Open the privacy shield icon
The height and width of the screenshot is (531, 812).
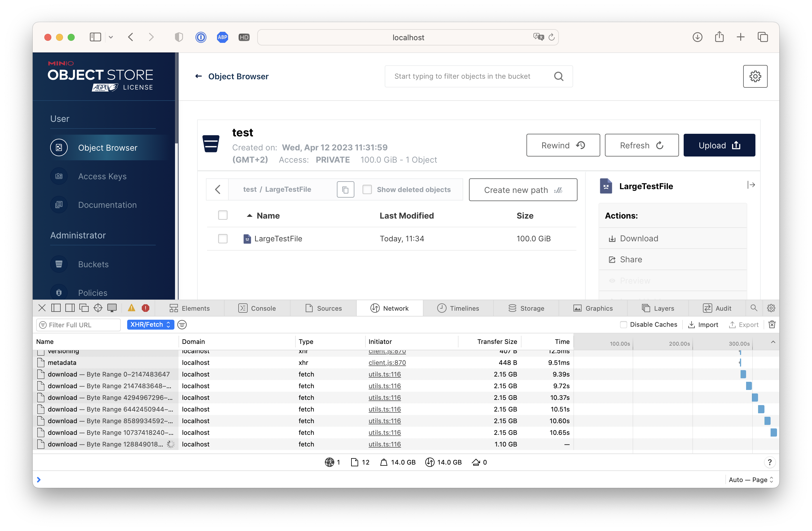pyautogui.click(x=179, y=37)
